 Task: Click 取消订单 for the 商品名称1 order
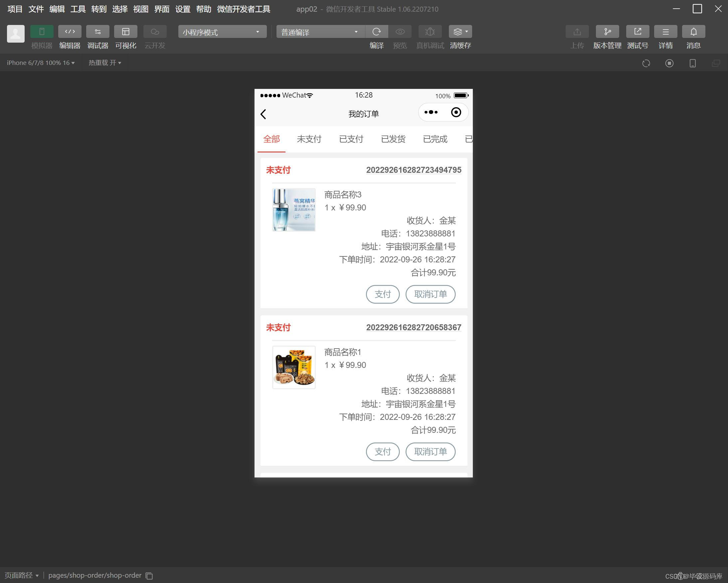click(430, 451)
